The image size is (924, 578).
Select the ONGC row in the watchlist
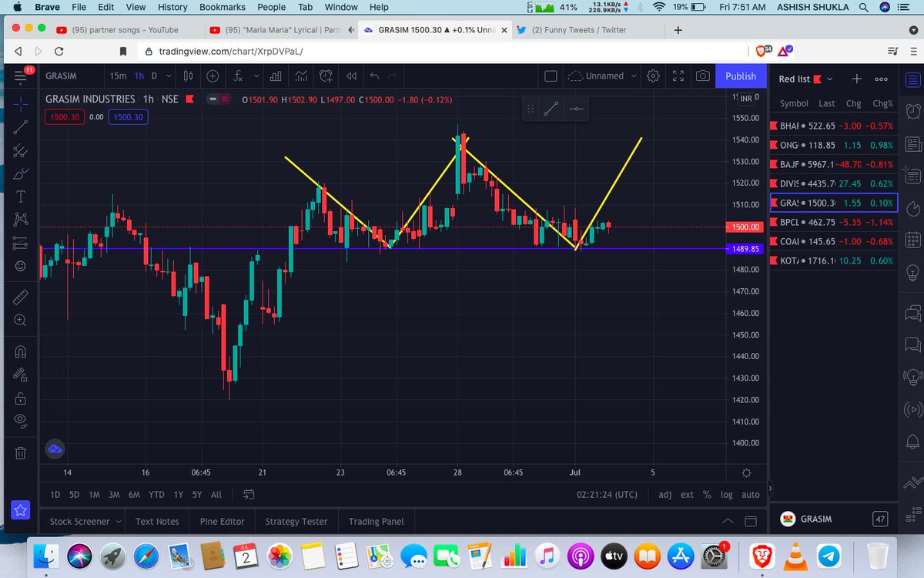click(x=834, y=144)
